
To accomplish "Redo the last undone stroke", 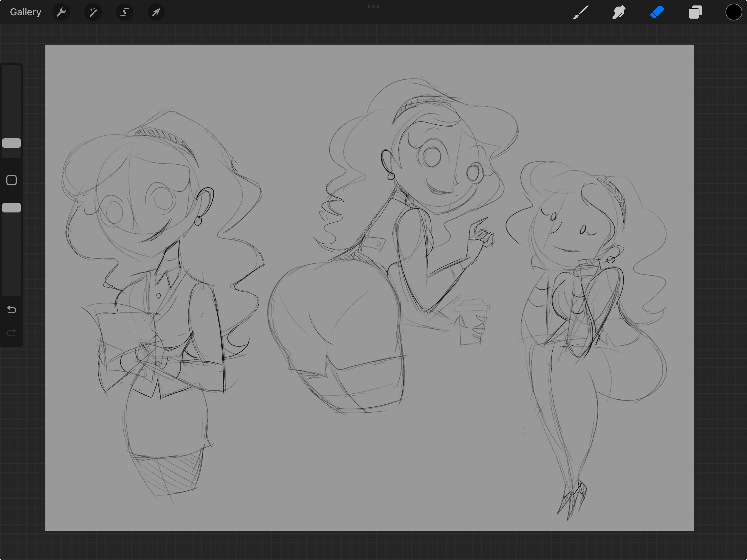I will pos(11,333).
